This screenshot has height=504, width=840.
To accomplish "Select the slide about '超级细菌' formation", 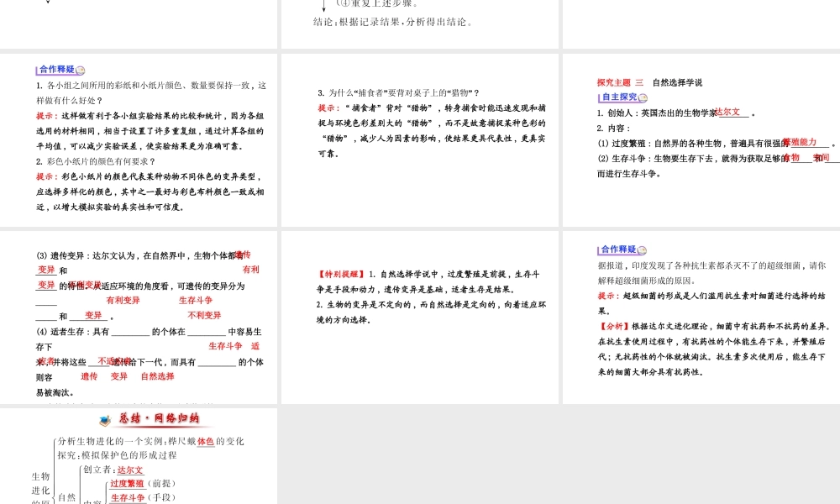I will [701, 317].
